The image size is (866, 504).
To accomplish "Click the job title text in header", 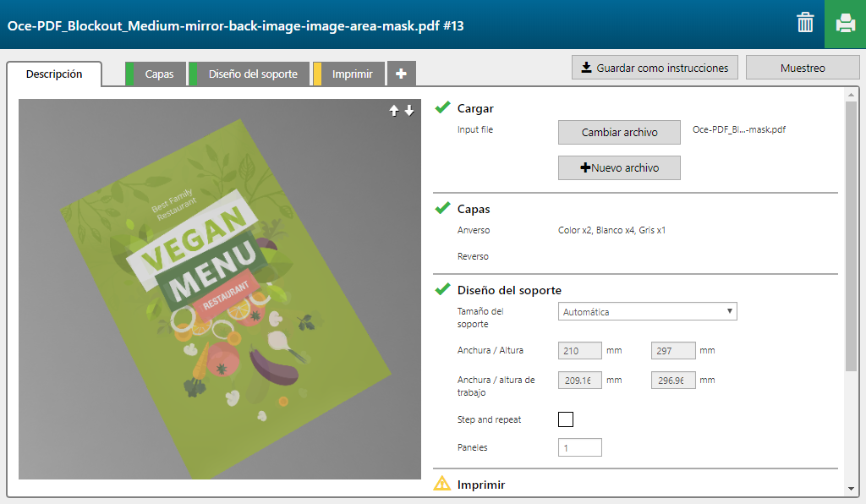I will [235, 25].
